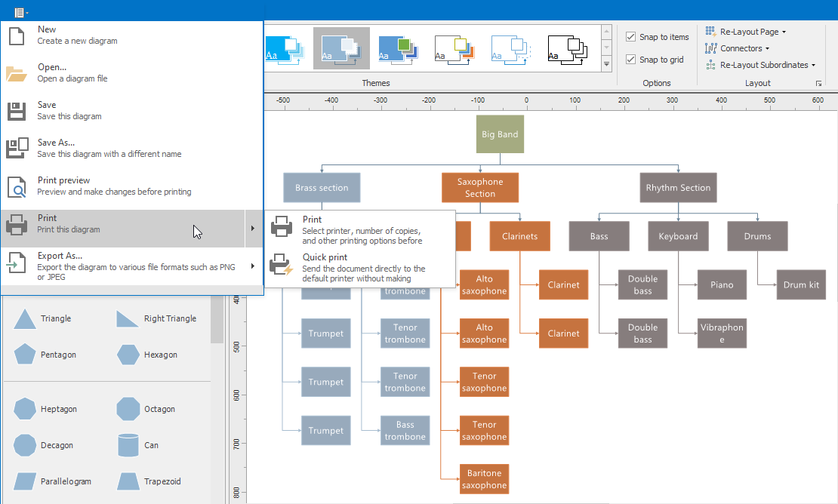
Task: Expand the Themes gallery list
Action: point(606,66)
